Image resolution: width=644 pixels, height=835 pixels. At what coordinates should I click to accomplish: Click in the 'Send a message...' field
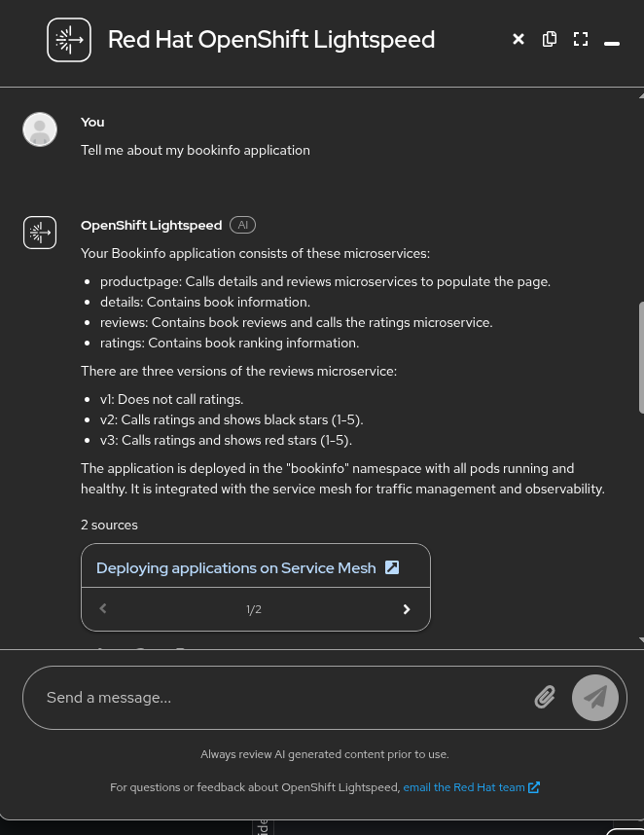[282, 697]
